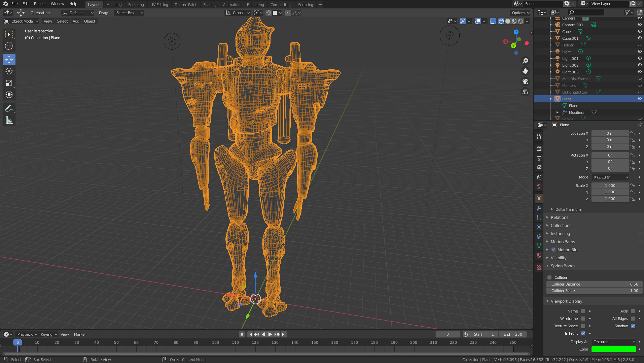Open the Display As Textured dropdown
Image resolution: width=644 pixels, height=363 pixels.
[614, 342]
